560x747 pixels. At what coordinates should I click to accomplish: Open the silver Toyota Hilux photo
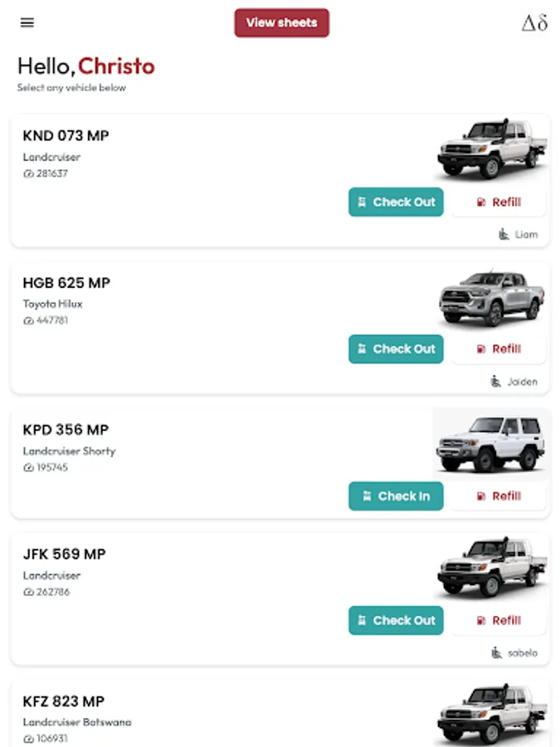click(491, 298)
